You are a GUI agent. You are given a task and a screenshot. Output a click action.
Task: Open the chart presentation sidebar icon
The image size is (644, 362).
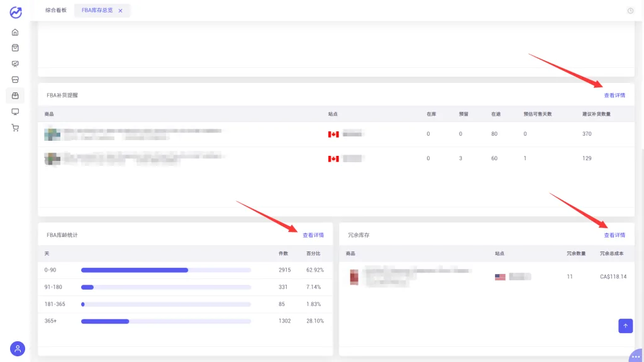(x=15, y=64)
